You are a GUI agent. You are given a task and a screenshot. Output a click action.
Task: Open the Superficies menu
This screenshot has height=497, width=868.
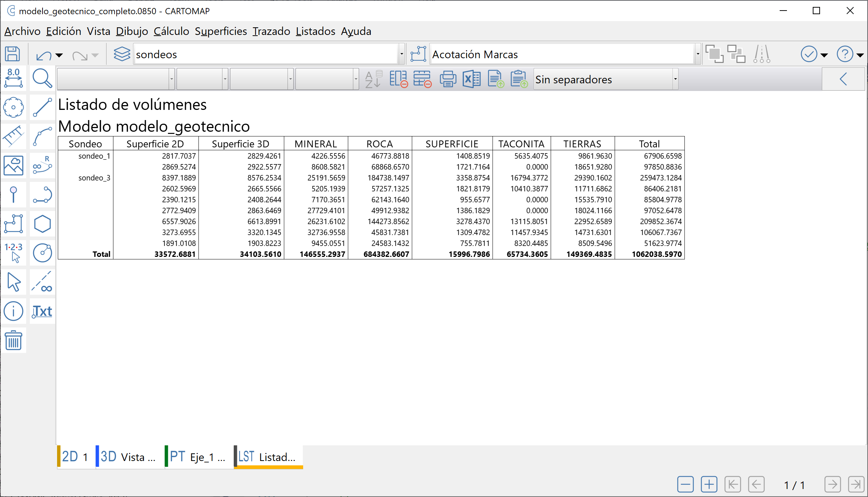click(221, 31)
